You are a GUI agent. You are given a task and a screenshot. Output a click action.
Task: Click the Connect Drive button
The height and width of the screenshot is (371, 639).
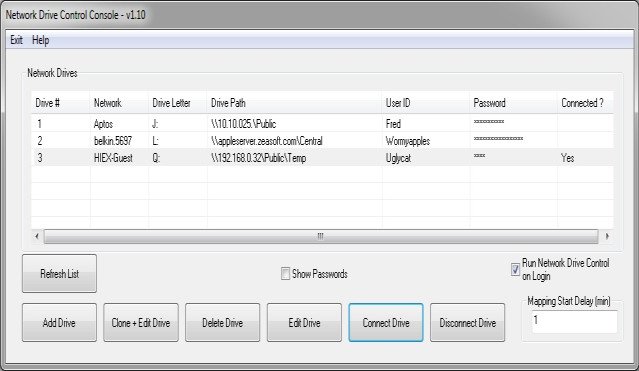click(386, 322)
